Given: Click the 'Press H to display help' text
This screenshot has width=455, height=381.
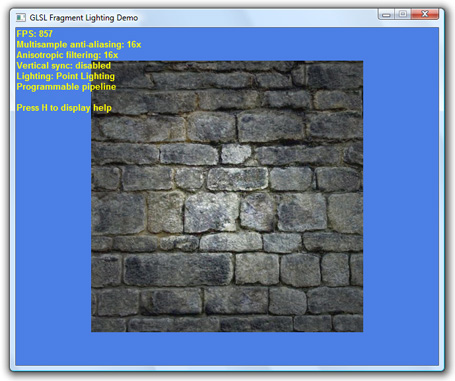Looking at the screenshot, I should (x=64, y=108).
